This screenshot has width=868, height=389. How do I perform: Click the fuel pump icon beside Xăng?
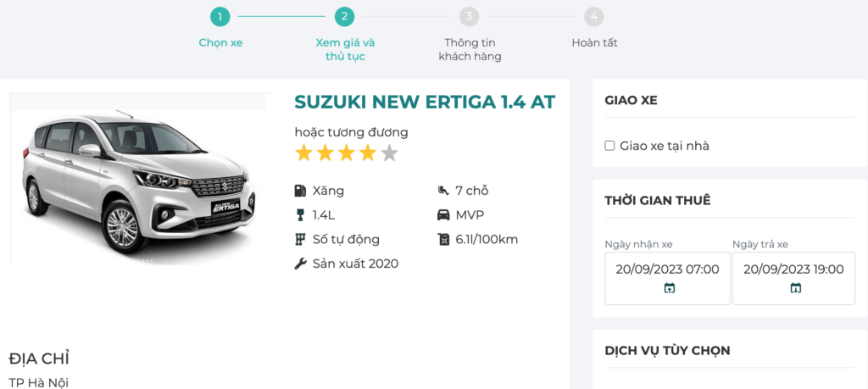click(x=300, y=191)
